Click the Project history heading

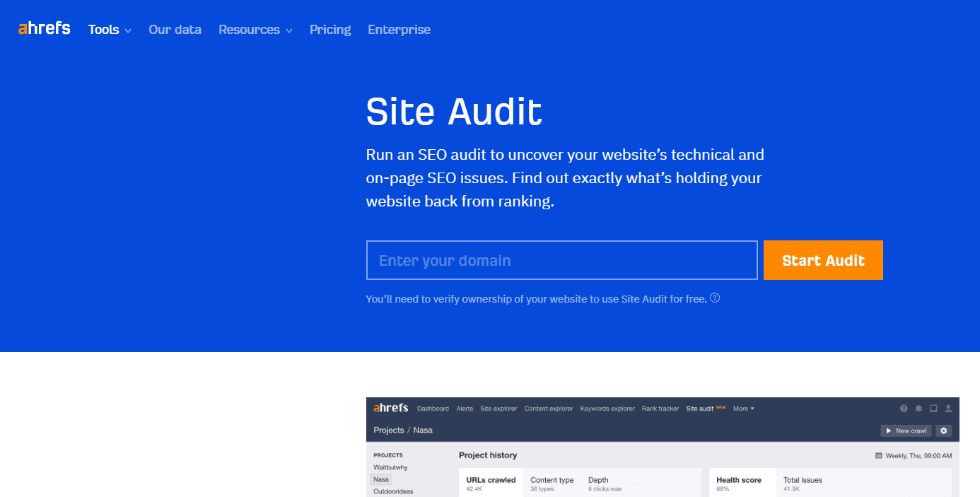[x=488, y=455]
